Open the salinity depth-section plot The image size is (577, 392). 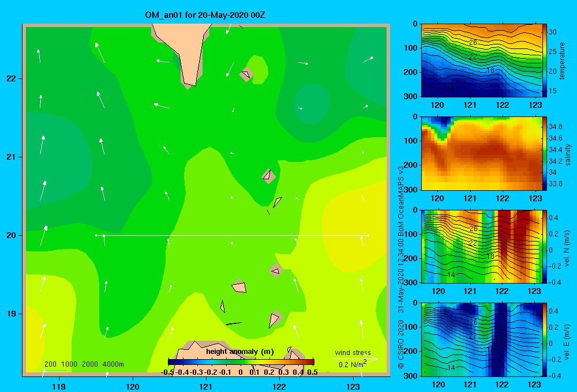[x=482, y=153]
